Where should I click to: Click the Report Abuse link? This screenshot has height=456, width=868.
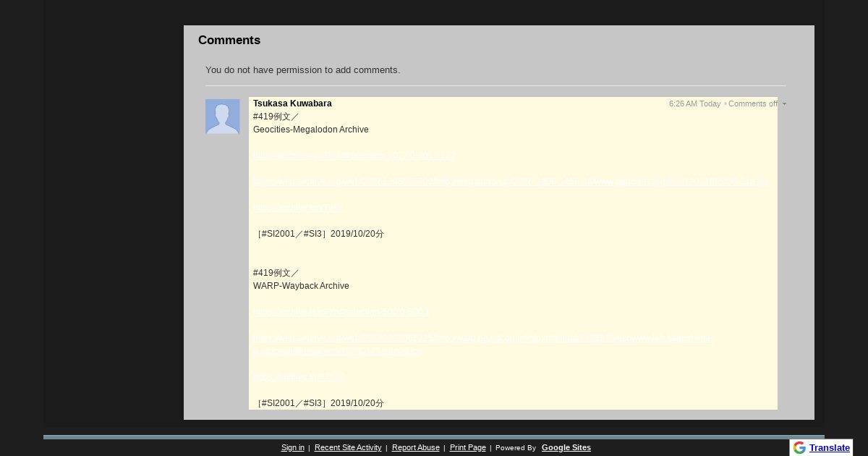click(x=416, y=447)
